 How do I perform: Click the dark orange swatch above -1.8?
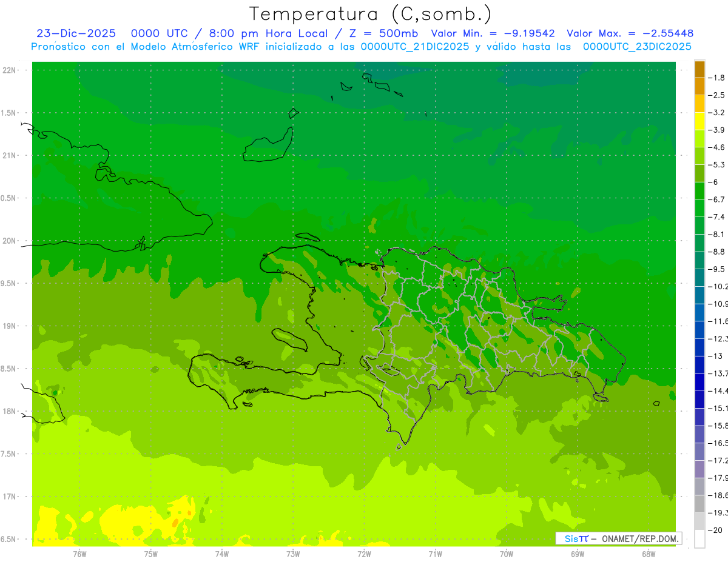click(699, 69)
